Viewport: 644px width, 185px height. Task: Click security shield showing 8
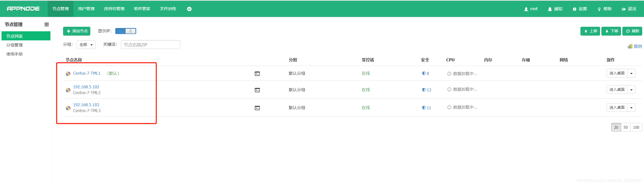(x=426, y=73)
